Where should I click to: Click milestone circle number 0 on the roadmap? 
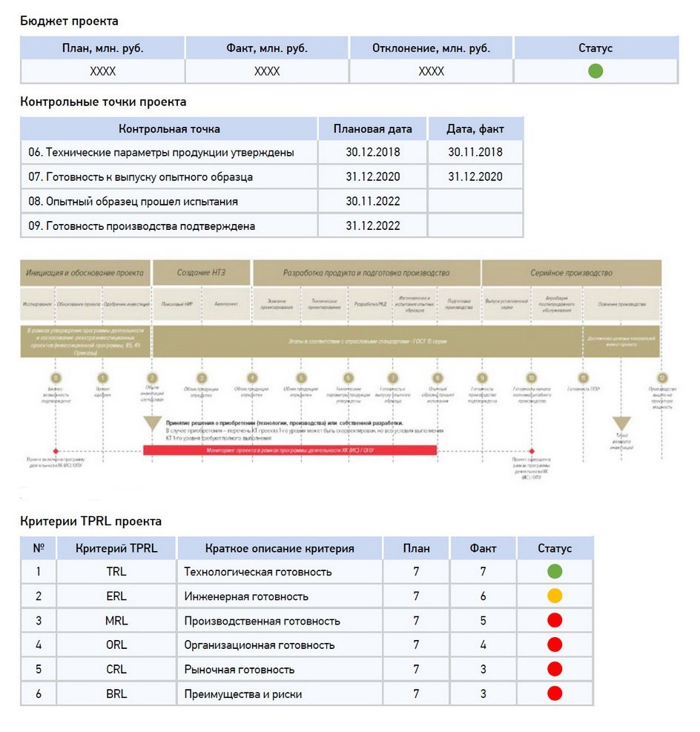pyautogui.click(x=56, y=377)
